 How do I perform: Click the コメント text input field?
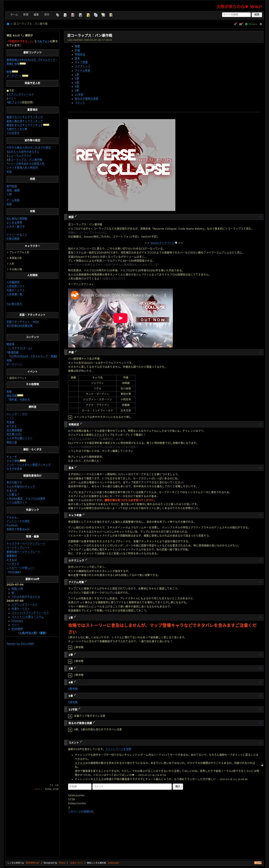click(132, 786)
